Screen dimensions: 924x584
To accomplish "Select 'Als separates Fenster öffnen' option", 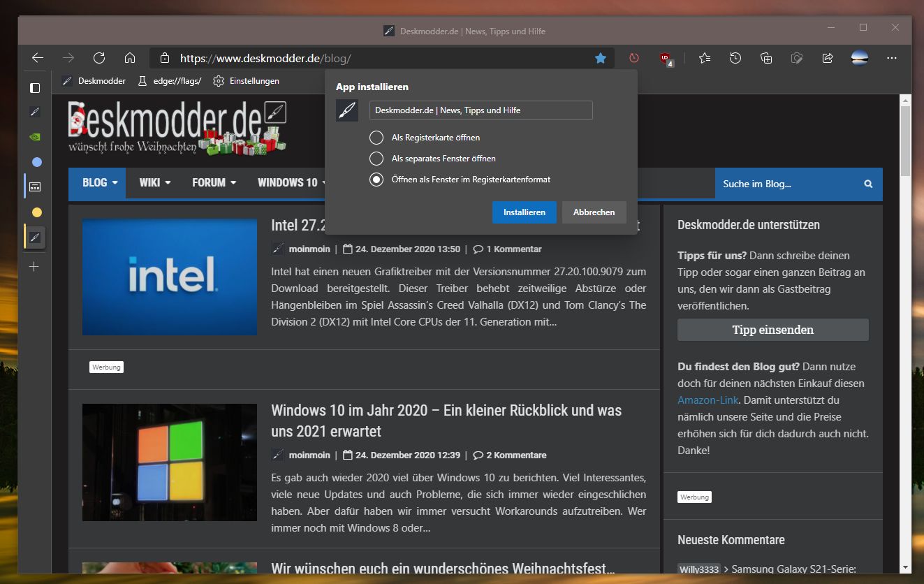I will coord(376,159).
